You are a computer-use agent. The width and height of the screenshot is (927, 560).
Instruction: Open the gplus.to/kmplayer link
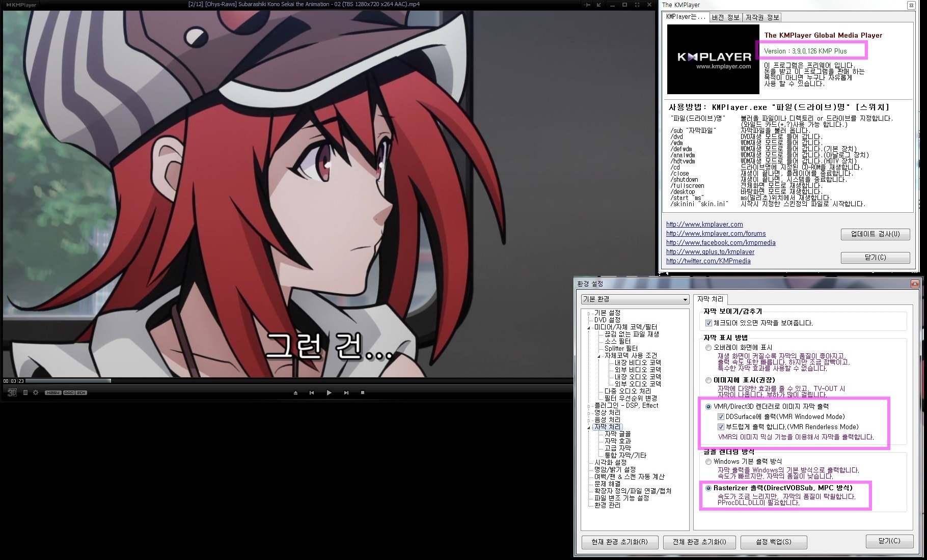[x=710, y=252]
